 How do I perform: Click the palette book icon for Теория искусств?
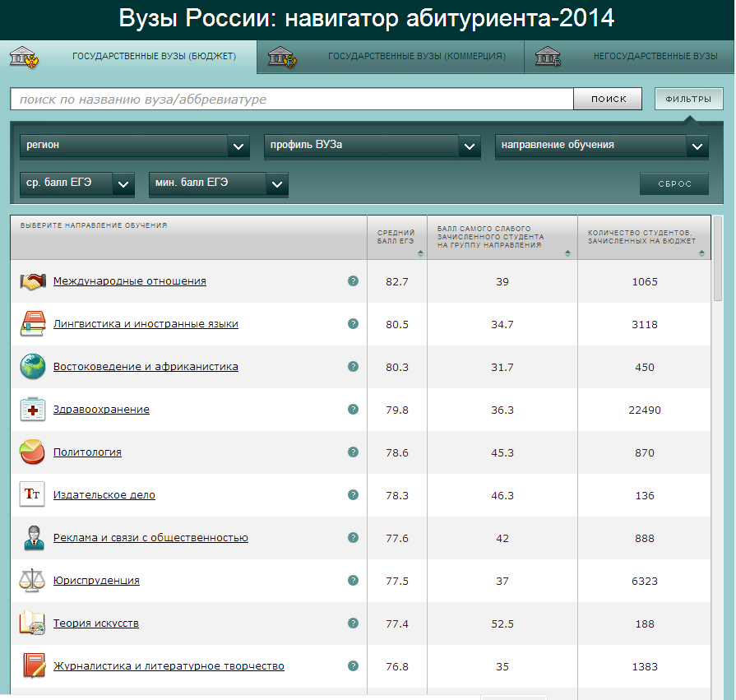click(x=32, y=623)
